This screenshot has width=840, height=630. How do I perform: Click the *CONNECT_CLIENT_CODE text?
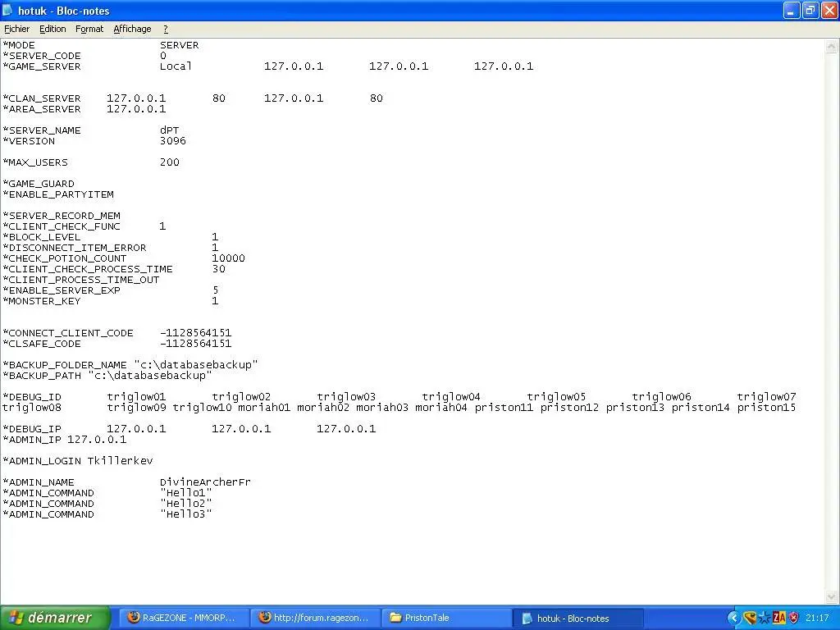pos(68,333)
